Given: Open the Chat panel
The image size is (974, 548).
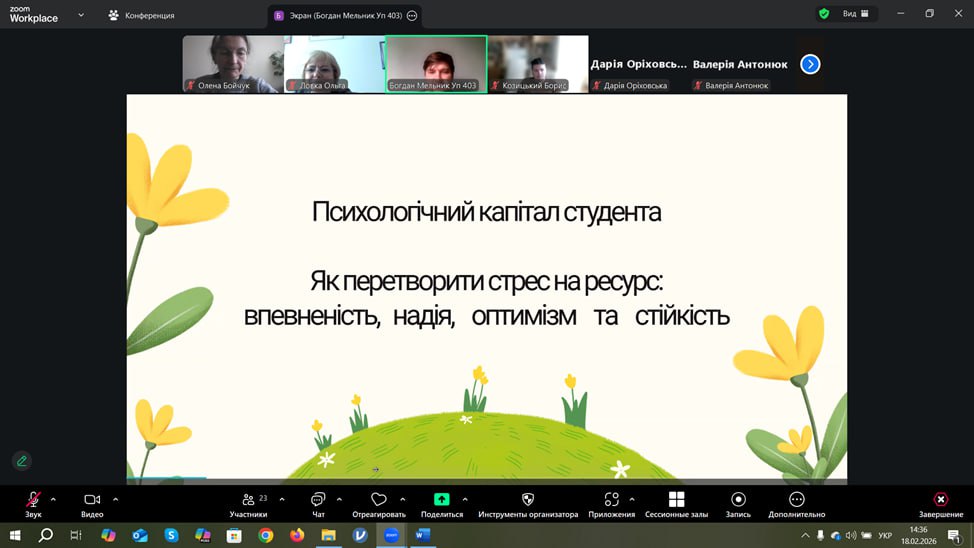Looking at the screenshot, I should coord(318,499).
